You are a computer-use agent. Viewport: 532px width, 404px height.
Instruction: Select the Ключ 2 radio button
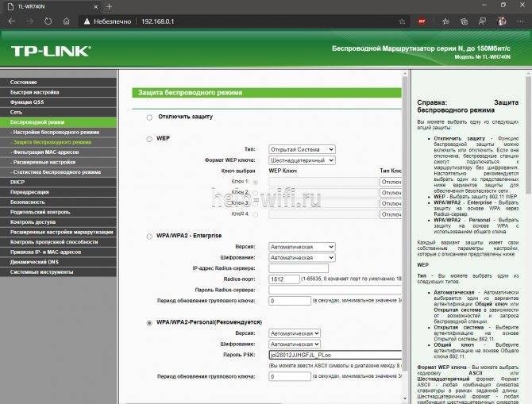point(255,193)
